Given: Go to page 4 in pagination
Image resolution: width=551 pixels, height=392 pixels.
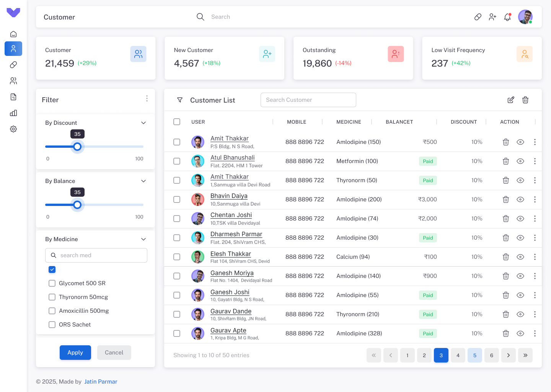Looking at the screenshot, I should point(458,355).
